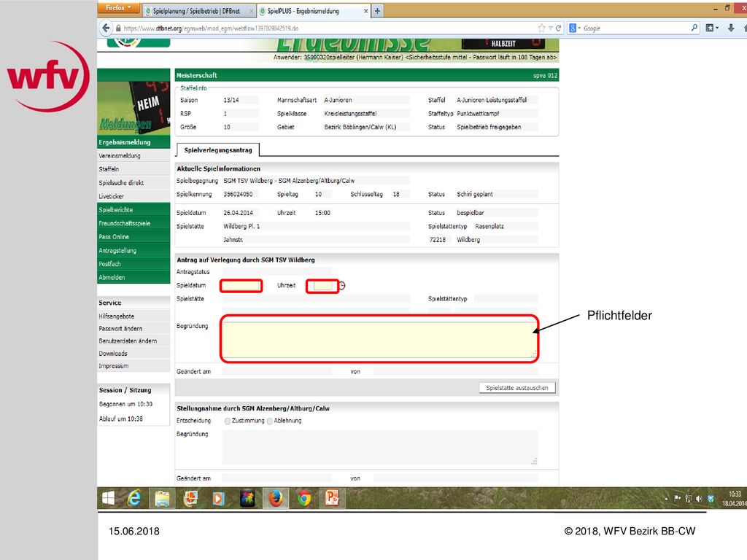
Task: Click the reload page icon in address bar
Action: pos(558,28)
